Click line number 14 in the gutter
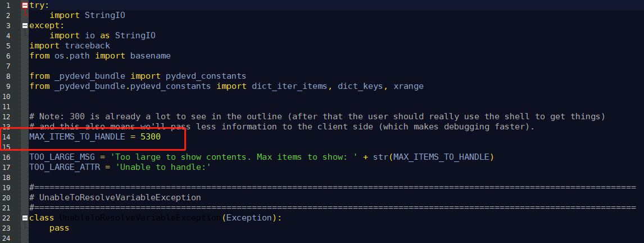The image size is (644, 243). [6, 137]
